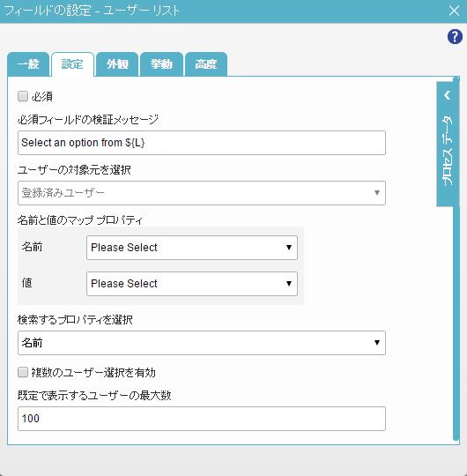Switch to the 一般 tab
467x476 pixels.
[28, 64]
